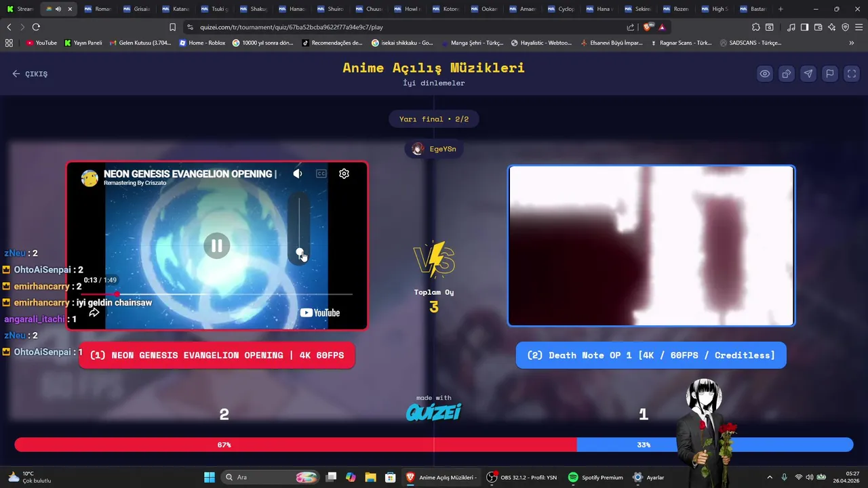Open the Yayın Paneli bookmark
Image resolution: width=868 pixels, height=488 pixels.
coord(83,43)
